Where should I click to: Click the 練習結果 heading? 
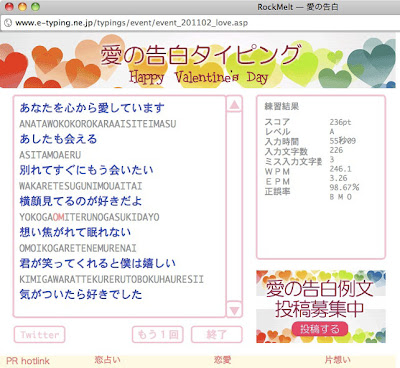tap(282, 106)
